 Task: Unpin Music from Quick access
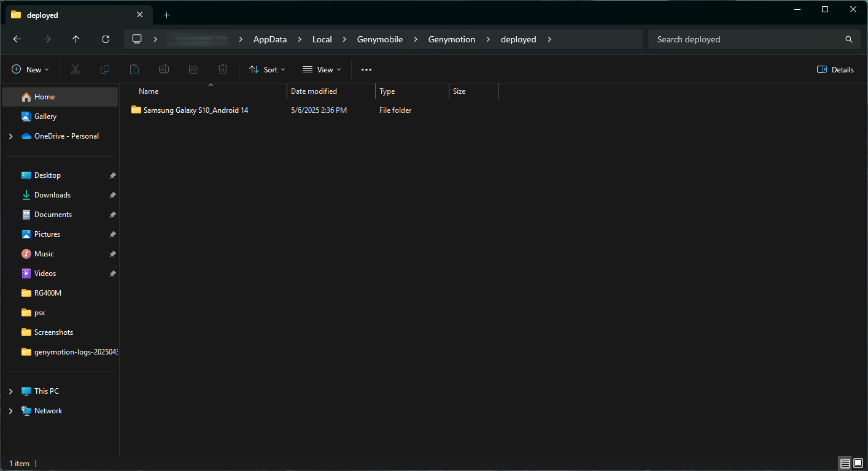tap(112, 254)
